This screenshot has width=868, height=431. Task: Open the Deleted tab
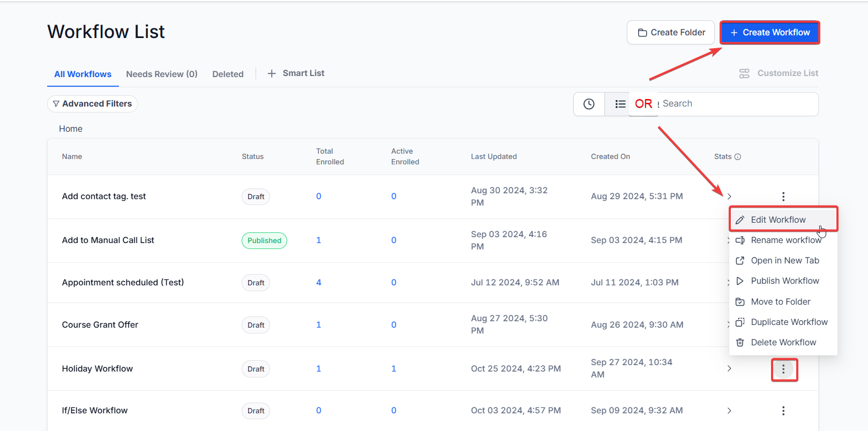pos(228,74)
